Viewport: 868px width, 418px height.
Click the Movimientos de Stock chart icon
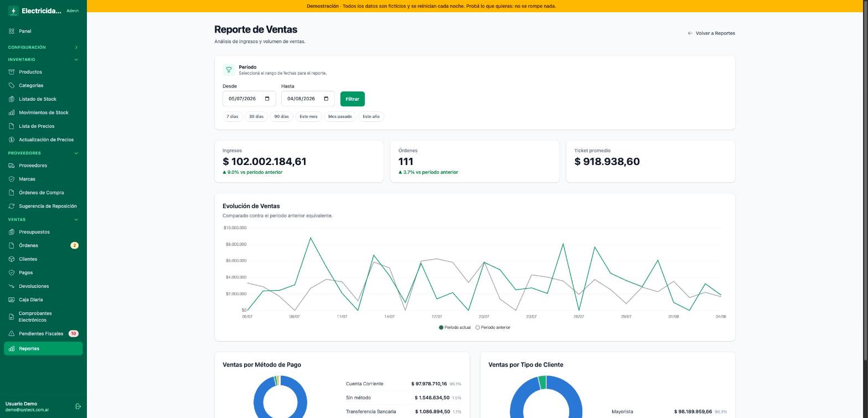[11, 112]
